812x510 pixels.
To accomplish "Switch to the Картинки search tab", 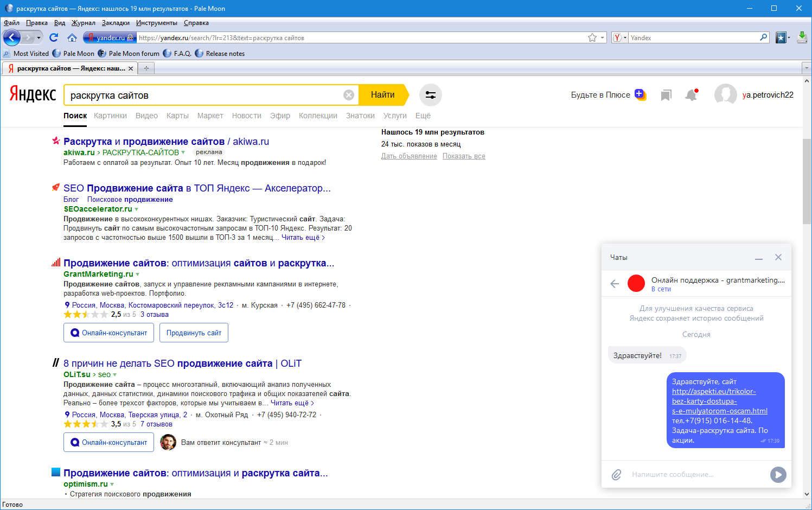I will tap(110, 116).
